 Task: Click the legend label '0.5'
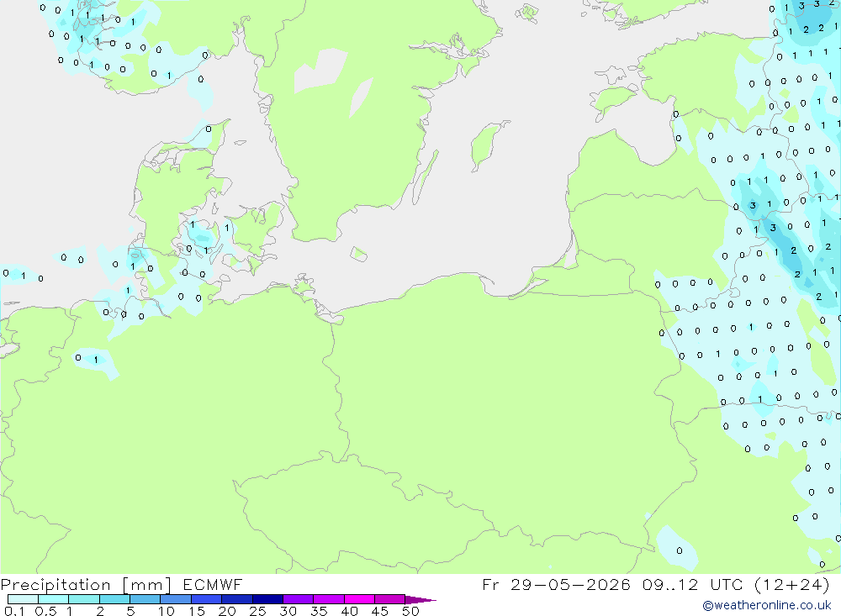(45, 611)
